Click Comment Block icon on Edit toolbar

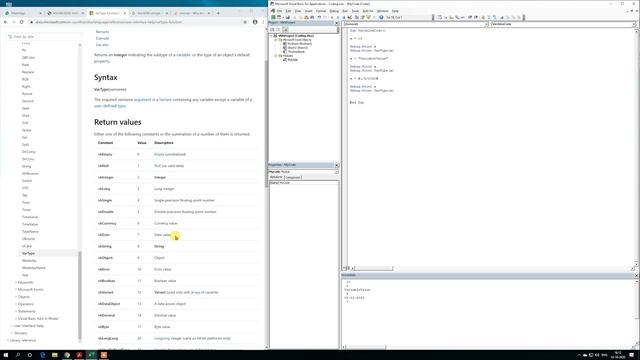point(489,18)
